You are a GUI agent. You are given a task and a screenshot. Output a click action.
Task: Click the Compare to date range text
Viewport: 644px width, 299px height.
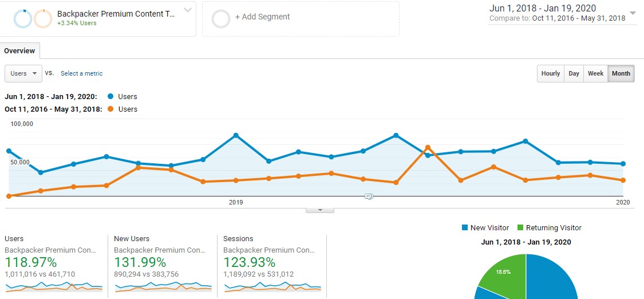pos(558,18)
